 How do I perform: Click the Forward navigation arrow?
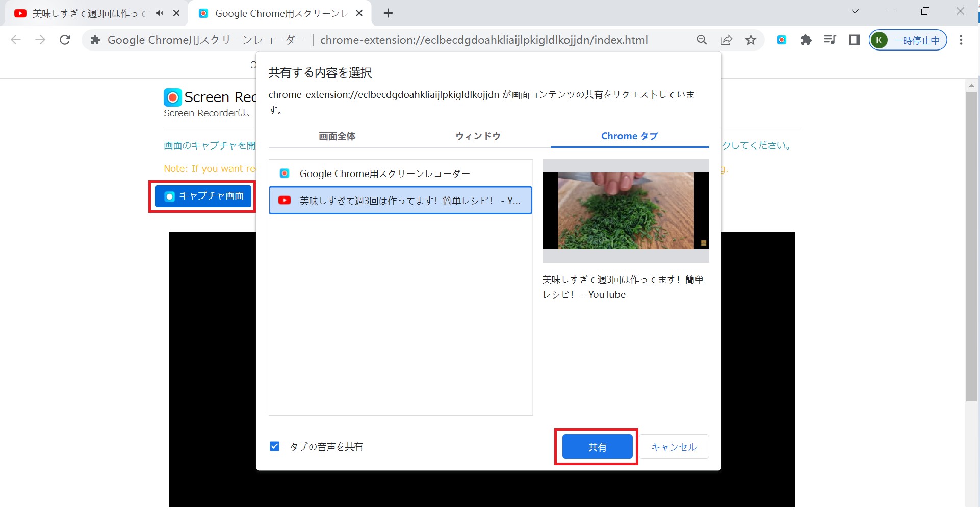click(x=40, y=40)
